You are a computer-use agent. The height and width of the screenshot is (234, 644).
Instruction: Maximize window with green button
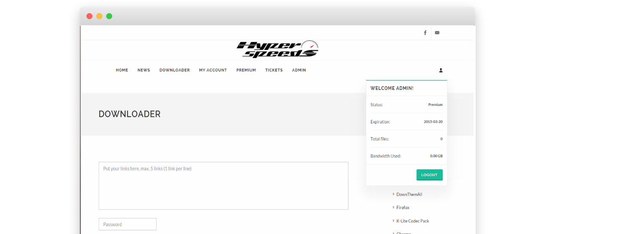109,16
